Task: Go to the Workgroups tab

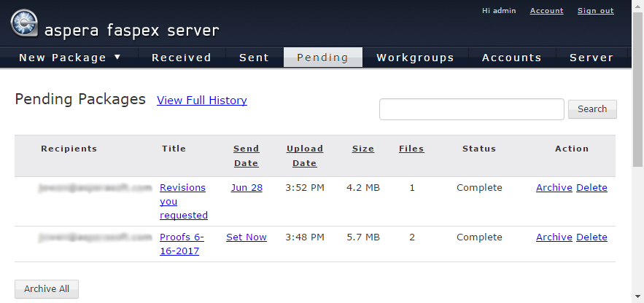Action: pyautogui.click(x=415, y=58)
